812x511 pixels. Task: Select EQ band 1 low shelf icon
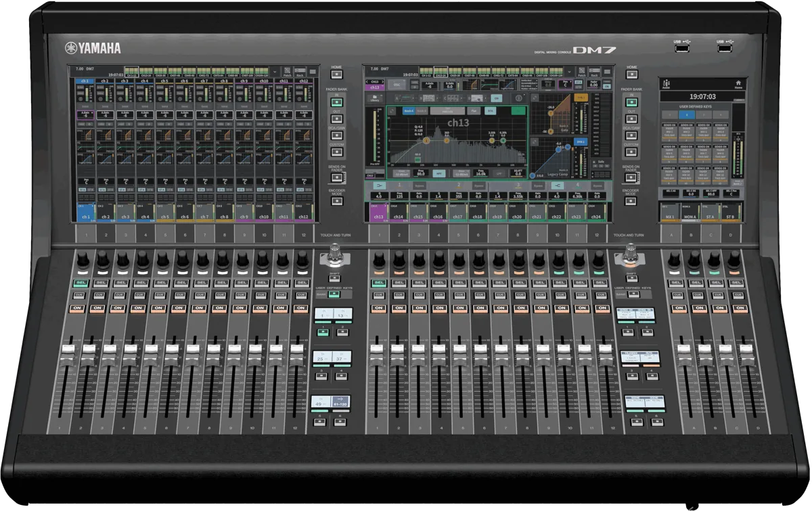point(380,185)
